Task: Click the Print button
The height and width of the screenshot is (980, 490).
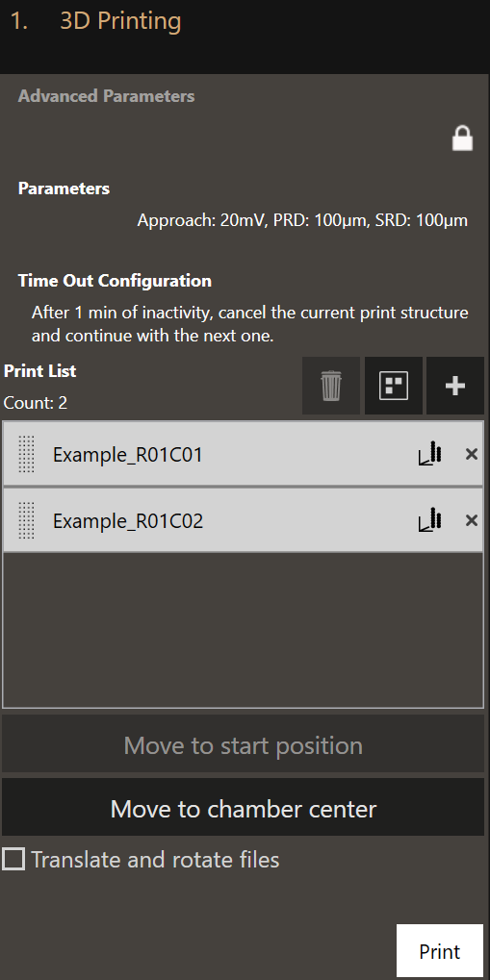Action: click(x=440, y=951)
